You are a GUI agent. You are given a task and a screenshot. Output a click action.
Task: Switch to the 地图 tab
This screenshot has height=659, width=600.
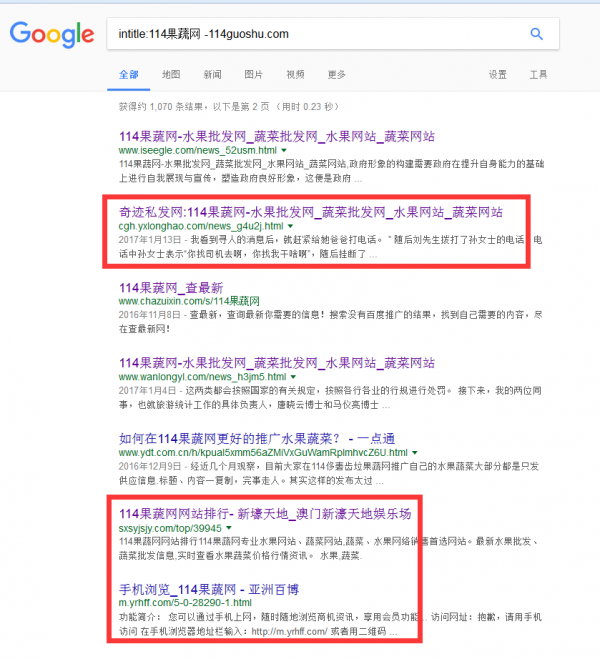(171, 75)
